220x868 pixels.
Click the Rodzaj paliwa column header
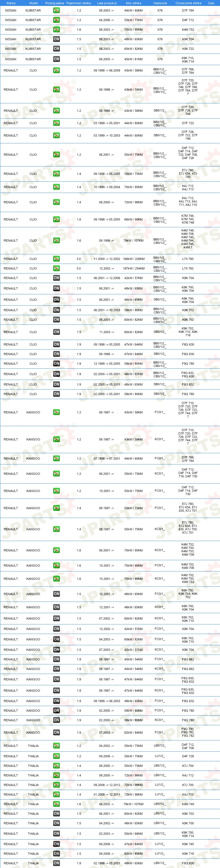click(x=55, y=3)
